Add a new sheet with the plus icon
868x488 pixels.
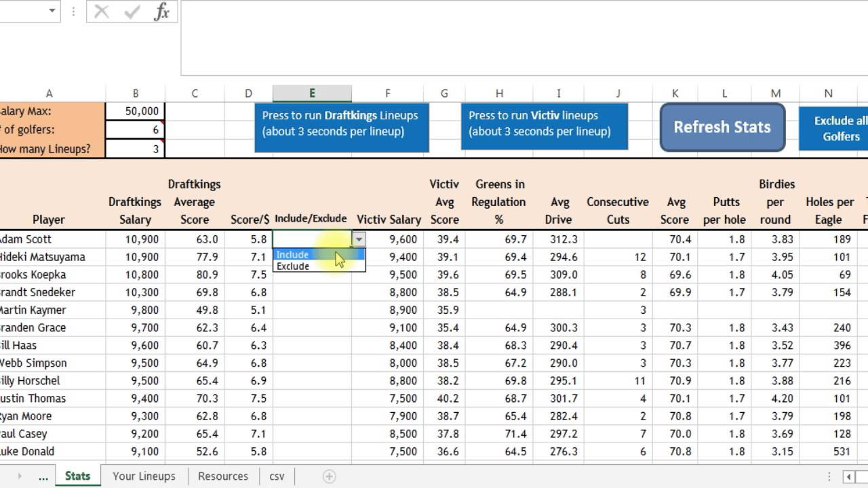(329, 476)
